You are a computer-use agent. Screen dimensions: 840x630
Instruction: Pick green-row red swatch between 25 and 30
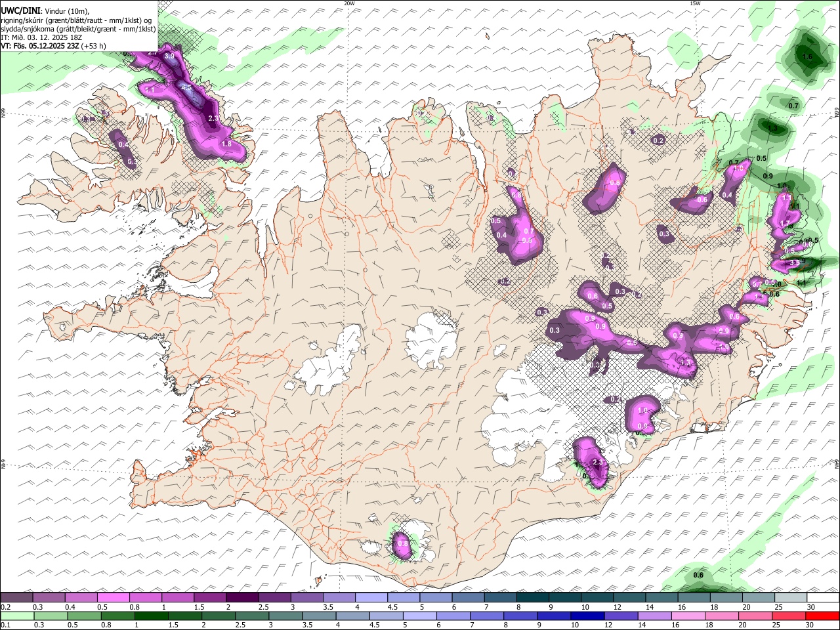(x=789, y=616)
